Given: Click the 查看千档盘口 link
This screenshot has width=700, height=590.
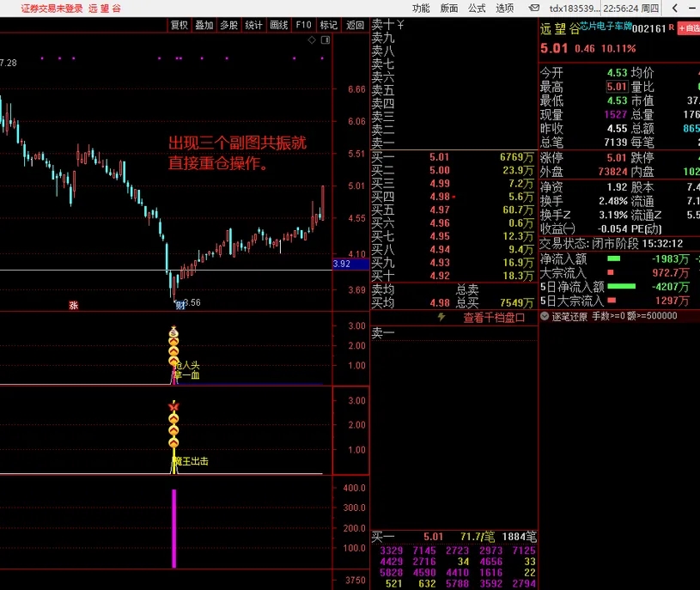Looking at the screenshot, I should [x=494, y=317].
